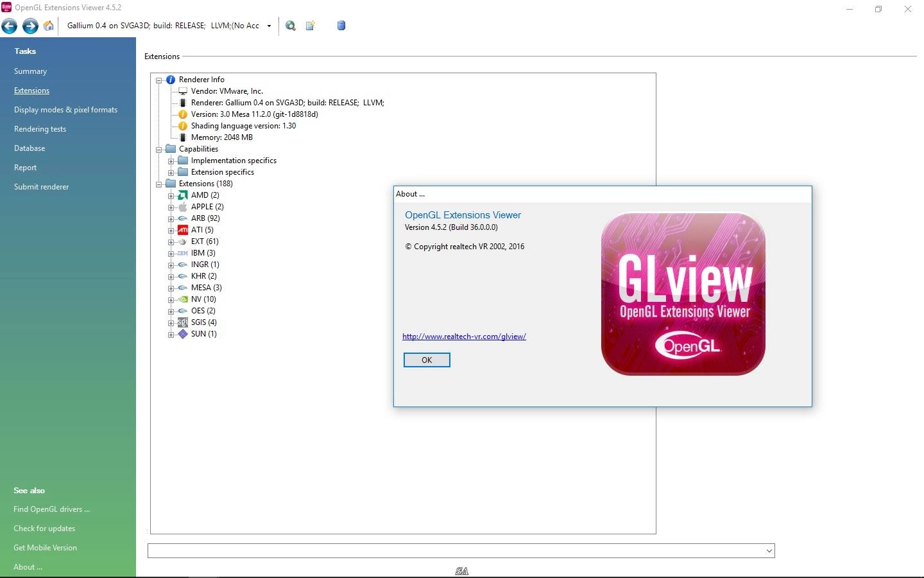Expand Extension specifics

[x=171, y=173]
